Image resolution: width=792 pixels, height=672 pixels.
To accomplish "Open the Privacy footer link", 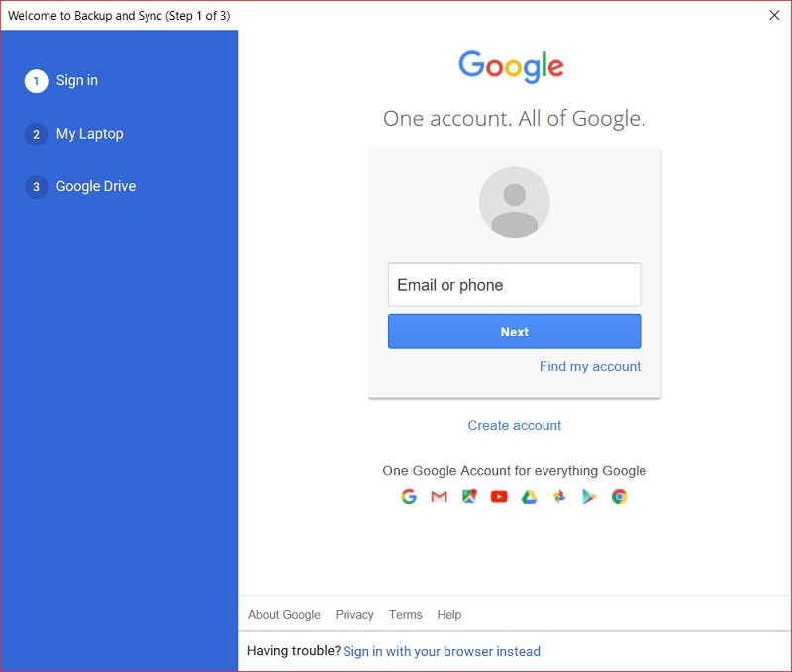I will coord(354,614).
